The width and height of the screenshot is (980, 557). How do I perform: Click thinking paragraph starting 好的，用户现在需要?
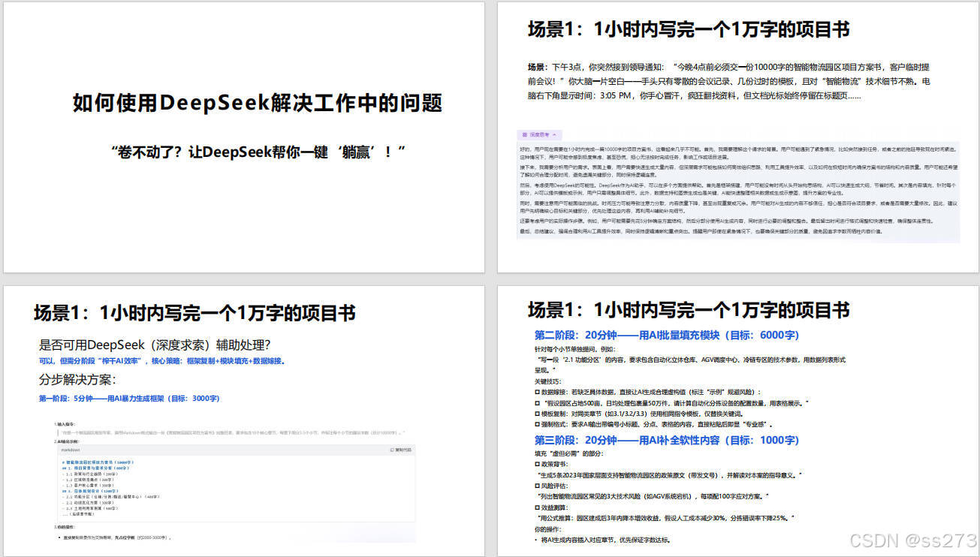click(739, 153)
